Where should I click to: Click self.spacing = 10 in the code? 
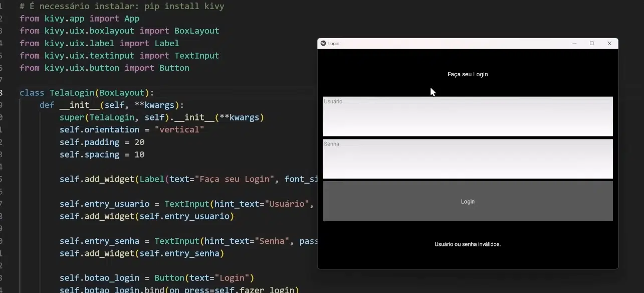[101, 154]
